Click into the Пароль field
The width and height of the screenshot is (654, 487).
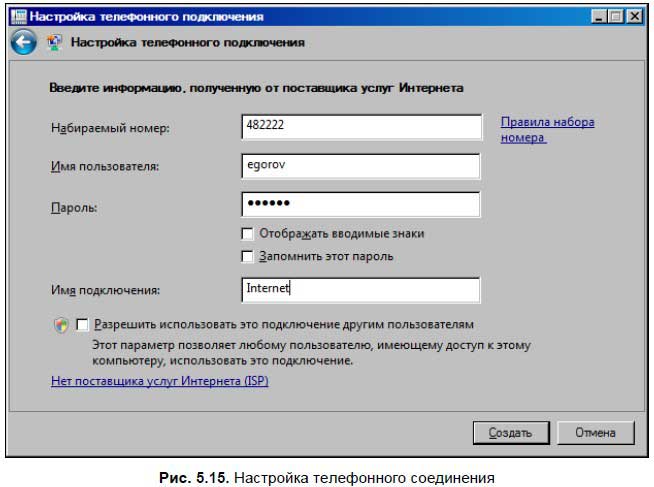[x=361, y=204]
